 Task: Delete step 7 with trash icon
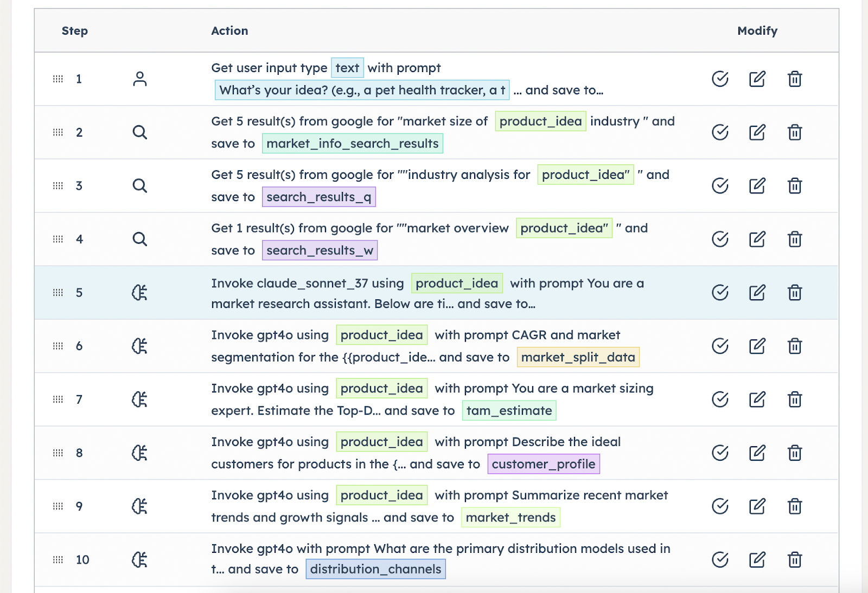click(x=795, y=399)
